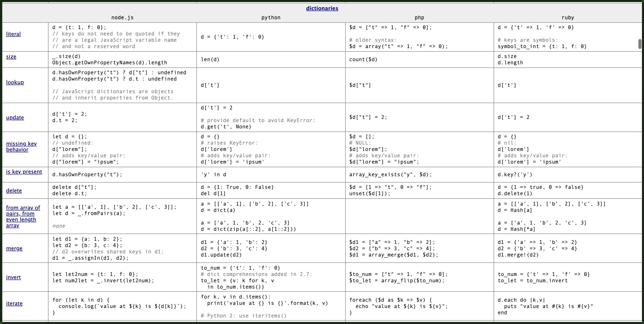Open the update row link
The image size is (644, 324).
click(15, 118)
